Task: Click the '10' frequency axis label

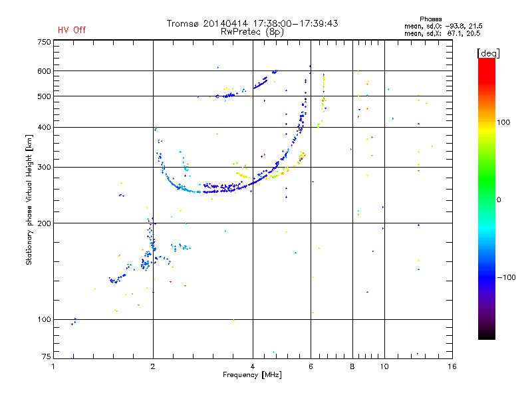Action: (384, 366)
